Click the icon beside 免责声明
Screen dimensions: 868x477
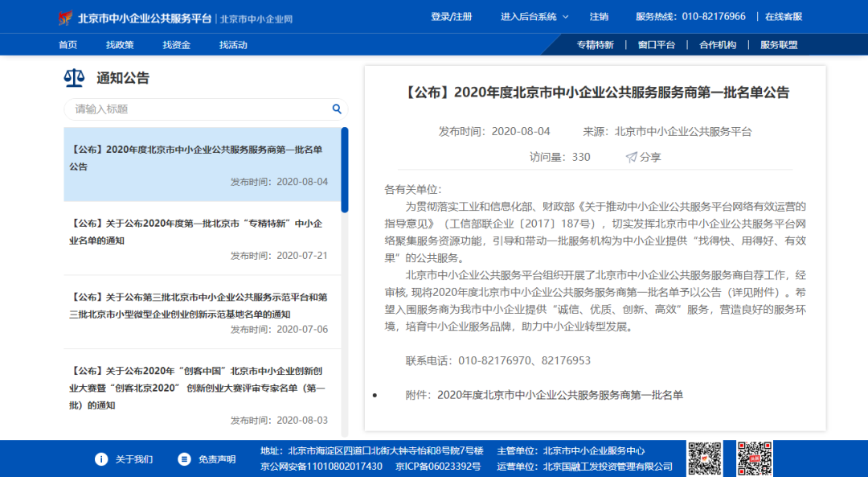[x=183, y=458]
